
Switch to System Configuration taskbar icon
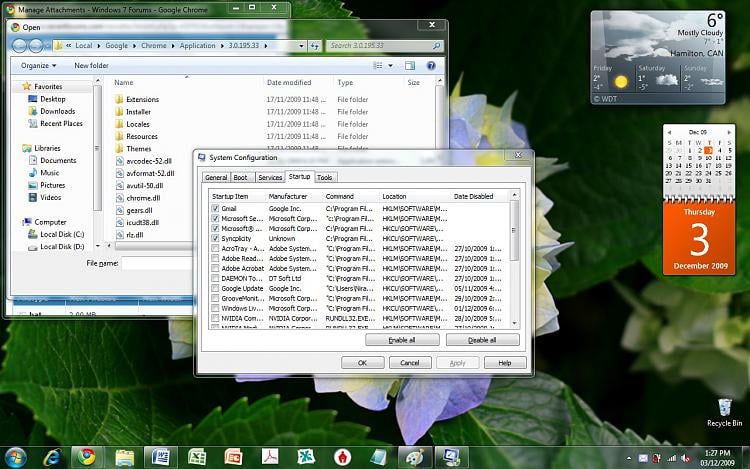(451, 458)
